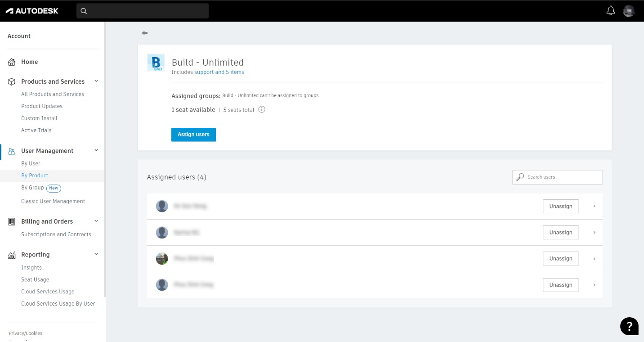The image size is (644, 342).
Task: Open the 'support and 5 items' link
Action: click(x=219, y=72)
